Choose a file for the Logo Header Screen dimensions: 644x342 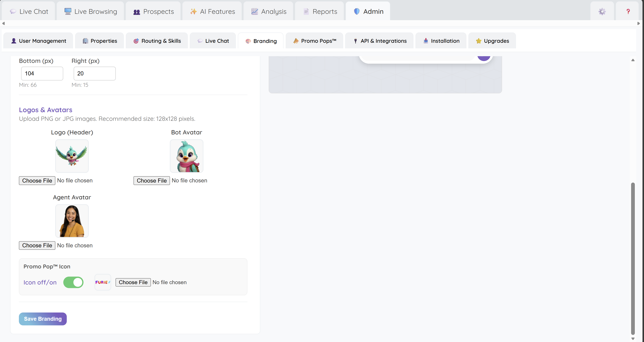pyautogui.click(x=37, y=181)
